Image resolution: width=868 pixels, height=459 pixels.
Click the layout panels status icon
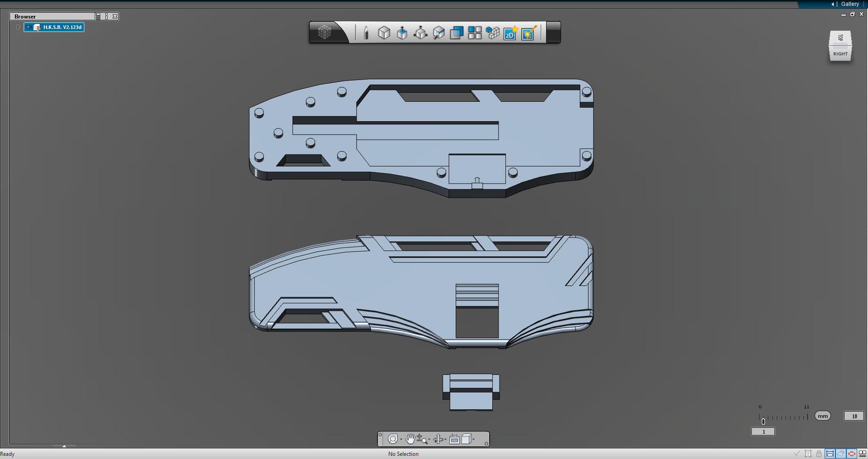[x=863, y=454]
